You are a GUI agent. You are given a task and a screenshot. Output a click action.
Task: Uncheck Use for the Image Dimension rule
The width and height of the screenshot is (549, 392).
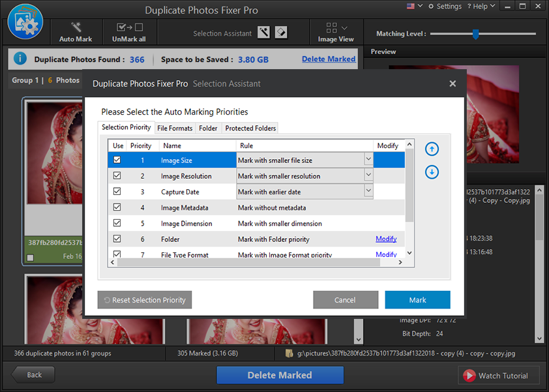point(117,223)
